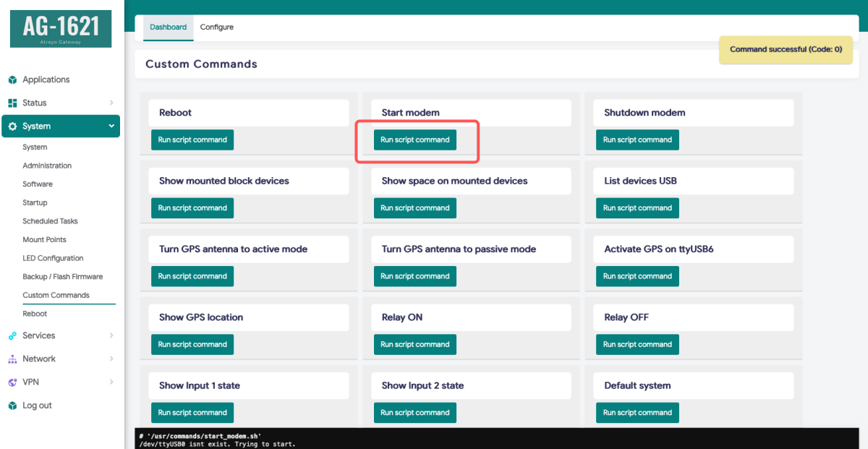Open the Mount Points submenu entry
Screen dimensions: 868x449
(x=44, y=239)
